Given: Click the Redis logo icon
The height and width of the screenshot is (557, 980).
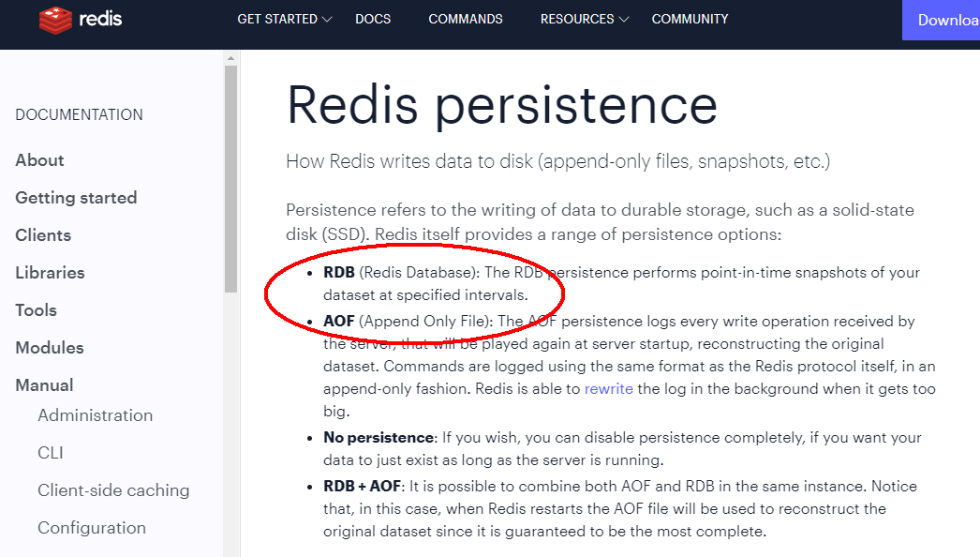Looking at the screenshot, I should click(x=55, y=20).
